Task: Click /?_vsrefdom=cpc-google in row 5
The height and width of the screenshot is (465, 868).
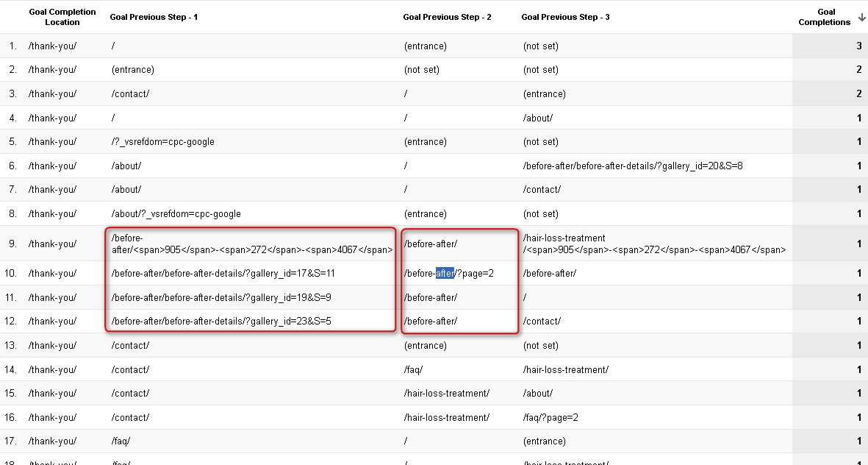Action: point(162,141)
